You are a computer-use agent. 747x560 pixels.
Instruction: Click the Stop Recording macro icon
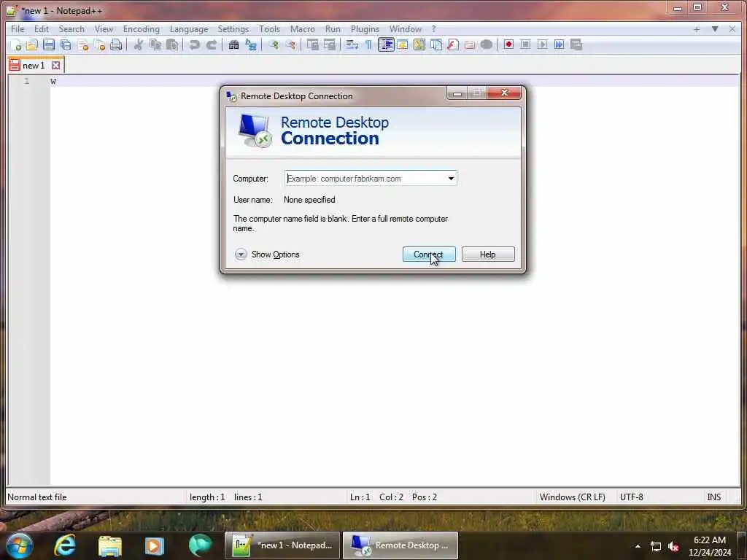pos(525,44)
